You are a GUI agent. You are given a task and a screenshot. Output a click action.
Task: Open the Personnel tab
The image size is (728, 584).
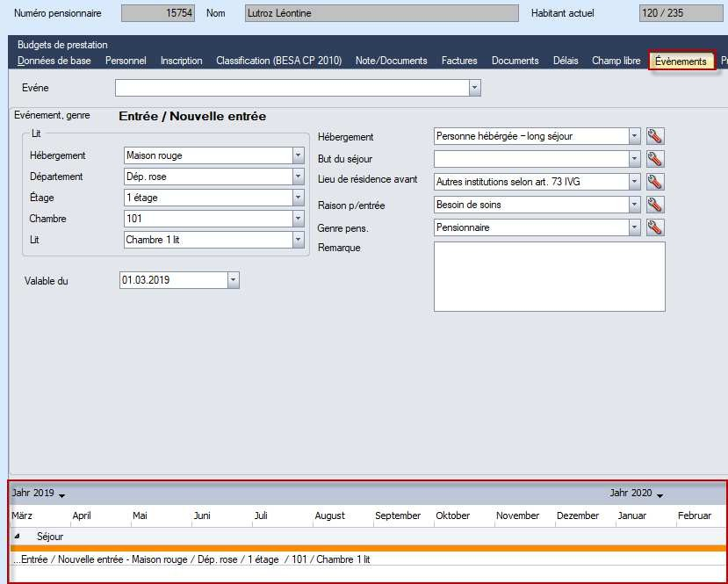(126, 61)
